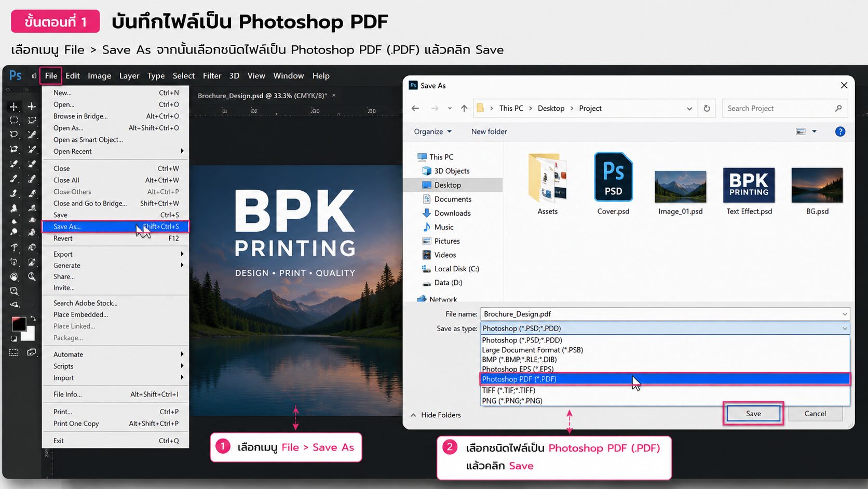Open the File menu
868x489 pixels.
51,76
